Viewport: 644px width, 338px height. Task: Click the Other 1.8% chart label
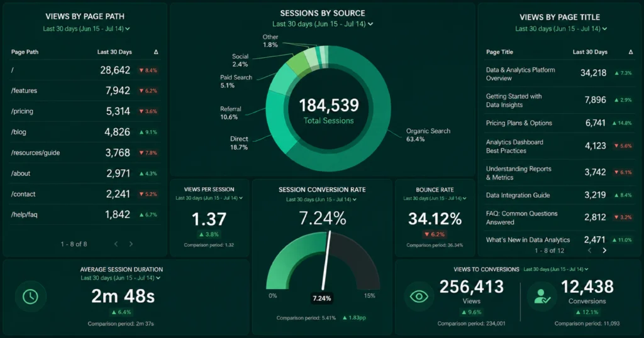point(270,41)
